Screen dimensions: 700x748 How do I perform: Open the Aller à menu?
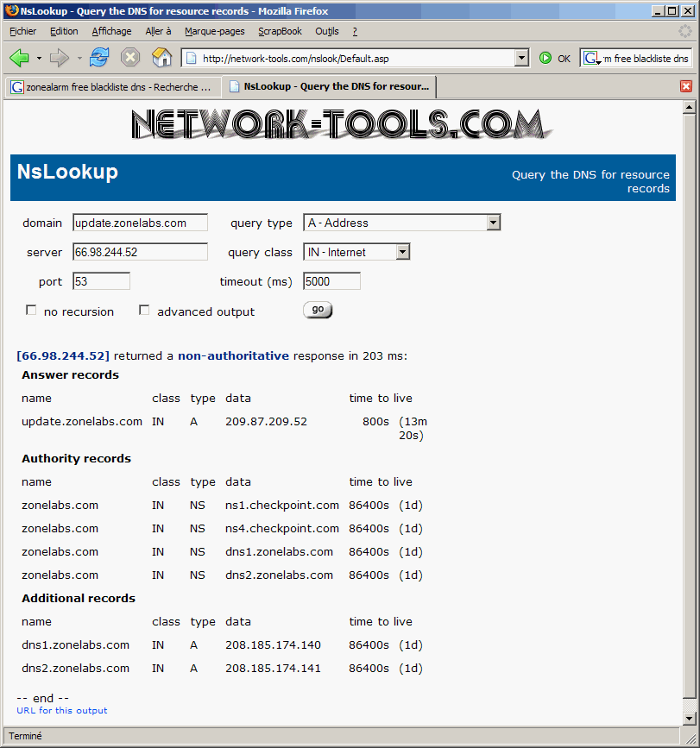click(158, 31)
